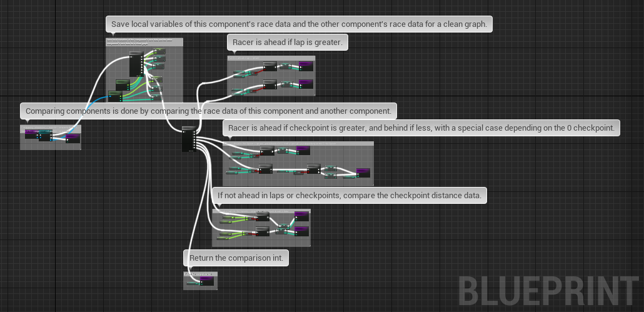Select the upper branch node in the lap comparison group
The width and height of the screenshot is (644, 312).
[x=270, y=66]
